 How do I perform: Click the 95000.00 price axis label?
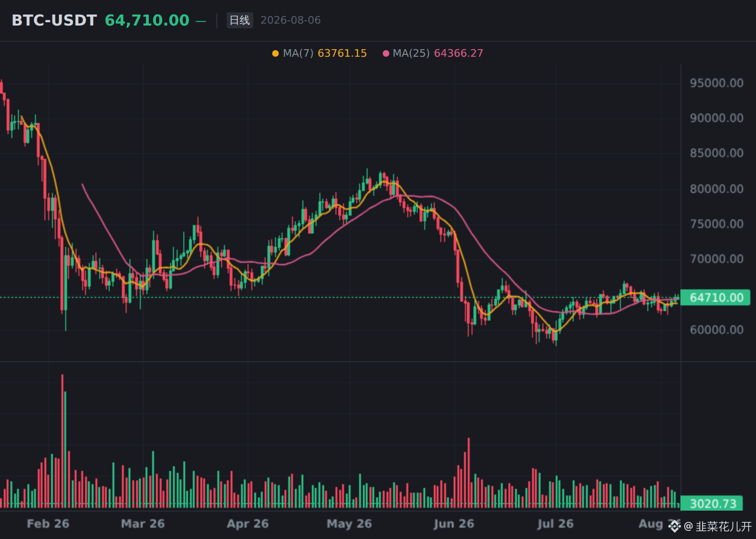coord(716,83)
